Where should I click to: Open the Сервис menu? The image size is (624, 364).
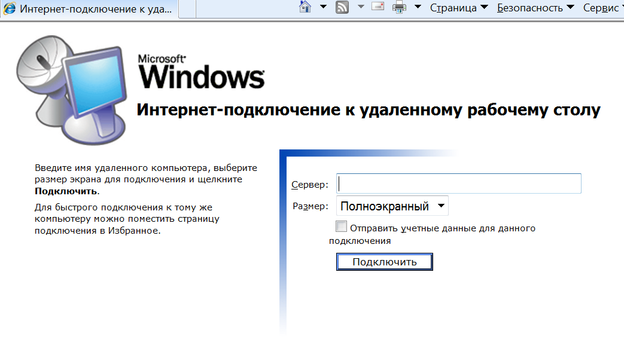[x=602, y=8]
